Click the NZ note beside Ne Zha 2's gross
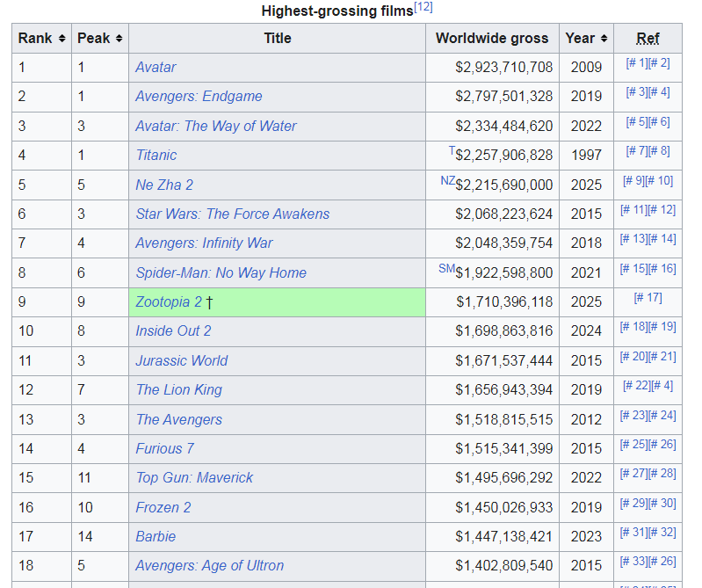Screen dimensions: 702x588 (x=447, y=180)
